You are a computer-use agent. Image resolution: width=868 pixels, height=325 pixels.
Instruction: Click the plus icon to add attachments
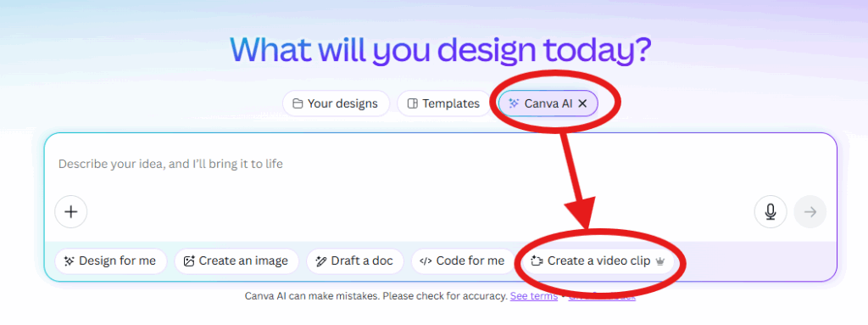point(71,212)
